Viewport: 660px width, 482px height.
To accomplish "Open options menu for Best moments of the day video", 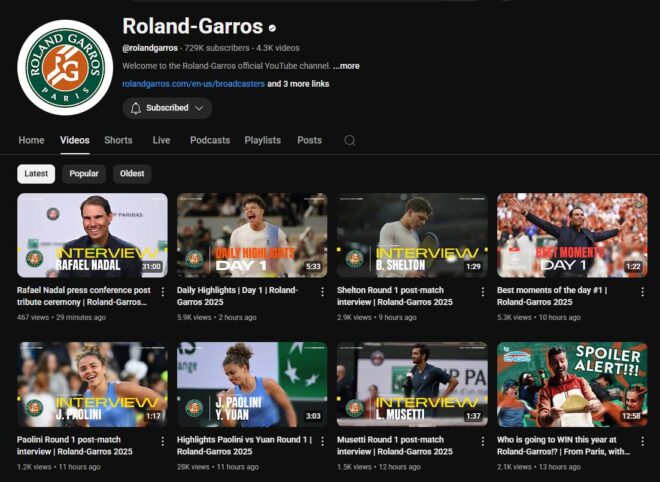I will pos(642,291).
